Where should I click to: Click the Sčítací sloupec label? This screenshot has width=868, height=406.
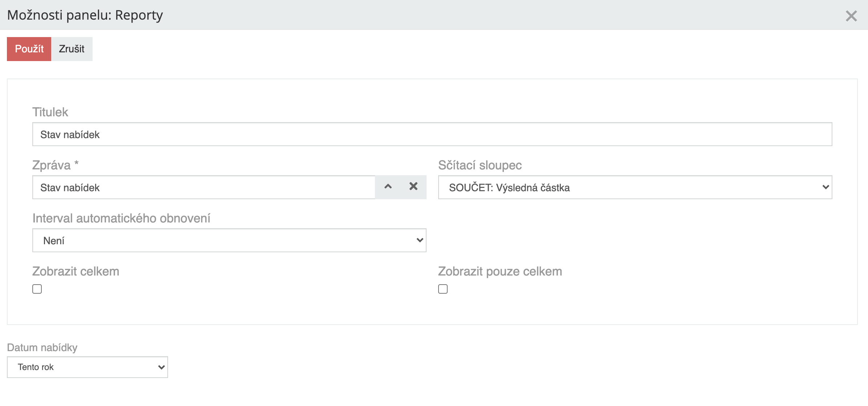coord(480,165)
